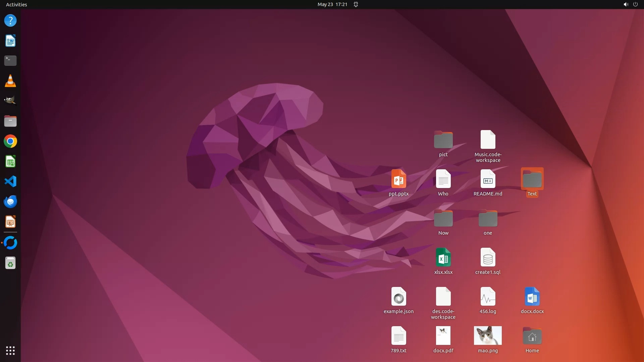Open system menu via the power icon

(635, 4)
